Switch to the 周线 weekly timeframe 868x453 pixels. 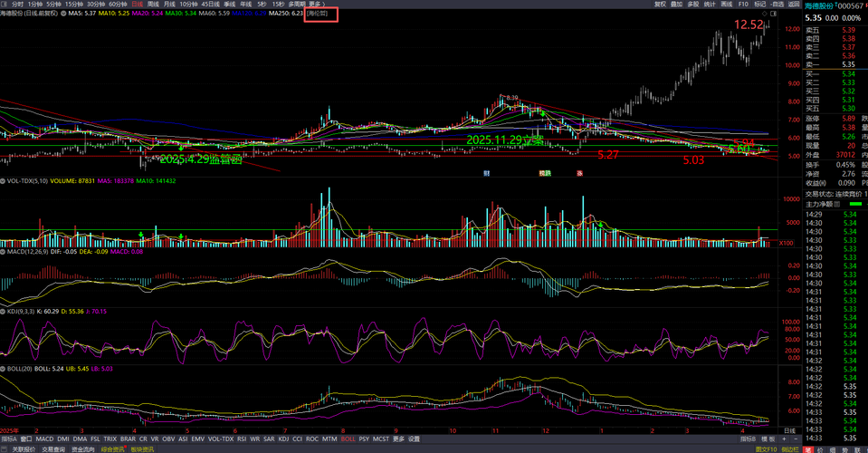[x=152, y=5]
